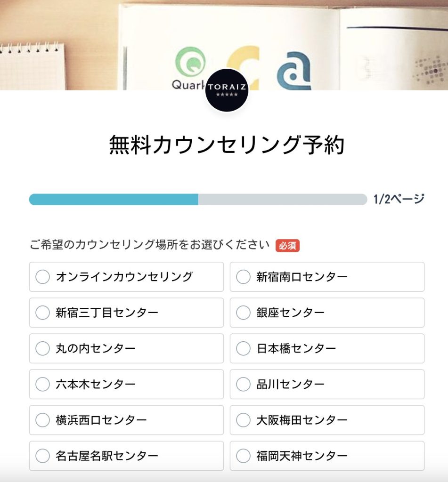
Task: Pick 名古屋名駅センター radio button
Action: pos(42,456)
